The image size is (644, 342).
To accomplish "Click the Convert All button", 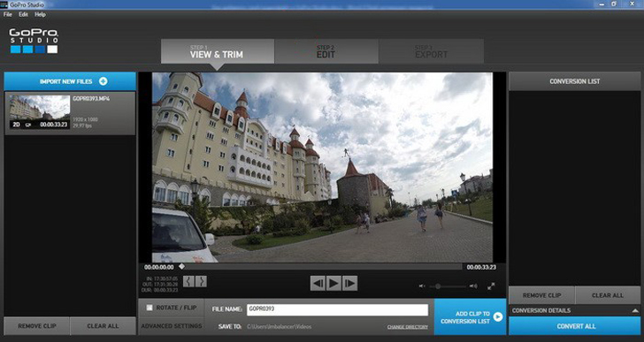I will [x=576, y=326].
